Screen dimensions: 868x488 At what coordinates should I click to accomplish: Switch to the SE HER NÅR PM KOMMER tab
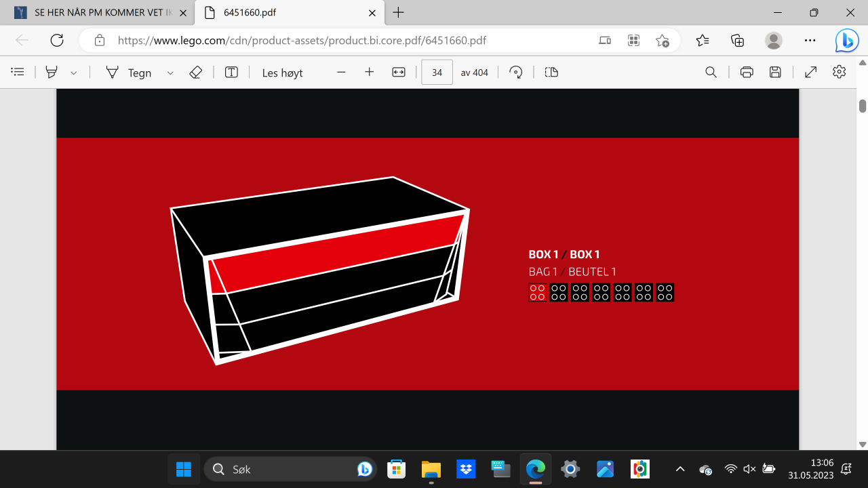tap(100, 13)
